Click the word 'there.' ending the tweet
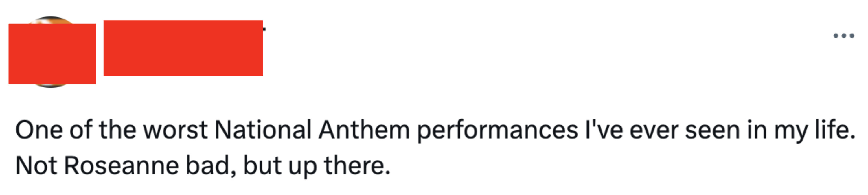 tap(357, 166)
